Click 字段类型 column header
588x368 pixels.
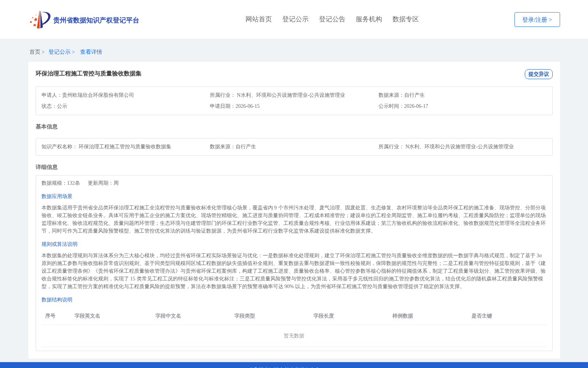(245, 316)
